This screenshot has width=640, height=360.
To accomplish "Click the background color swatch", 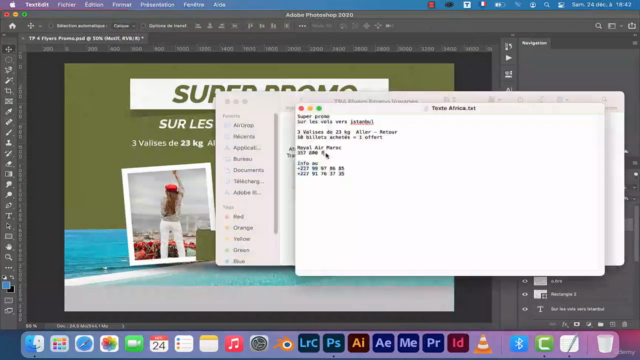I will [x=12, y=290].
